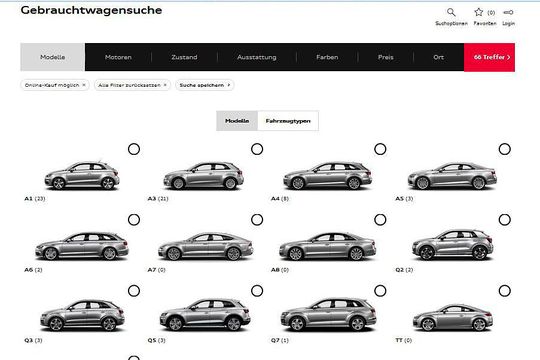Click the Q7 car image
This screenshot has width=540, height=360.
[x=329, y=315]
